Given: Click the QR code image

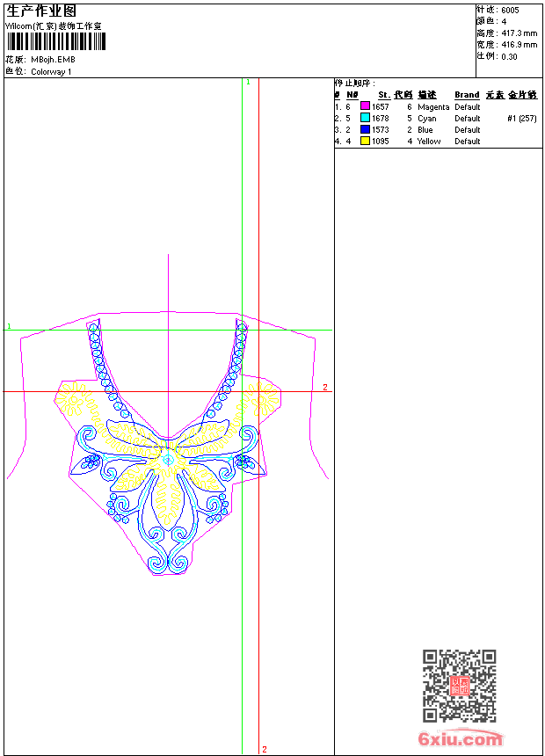Looking at the screenshot, I should click(x=459, y=686).
